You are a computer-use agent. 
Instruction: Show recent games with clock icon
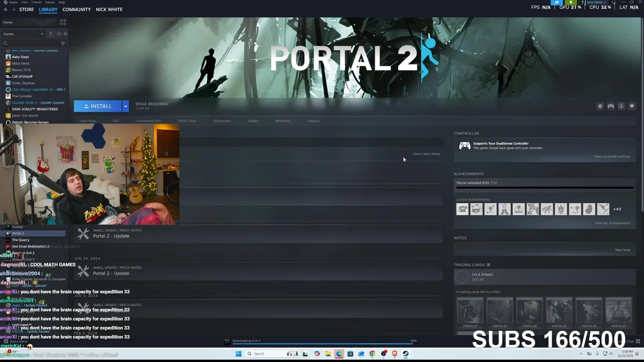(x=59, y=34)
